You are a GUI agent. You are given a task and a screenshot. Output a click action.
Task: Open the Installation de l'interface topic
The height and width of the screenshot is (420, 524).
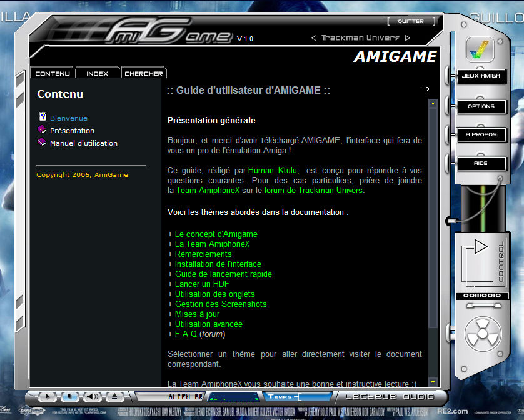click(x=218, y=264)
